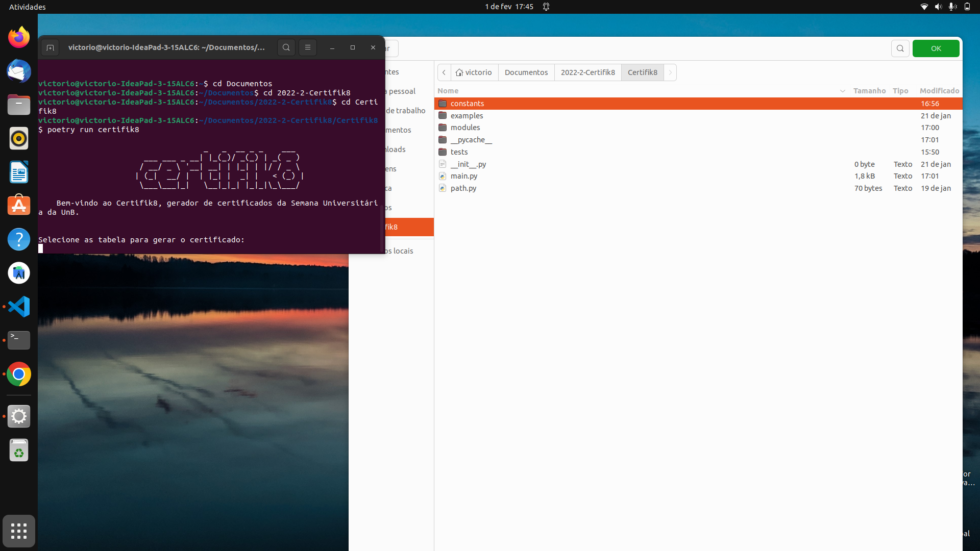980x551 pixels.
Task: Select the examples folder
Action: 698,116
